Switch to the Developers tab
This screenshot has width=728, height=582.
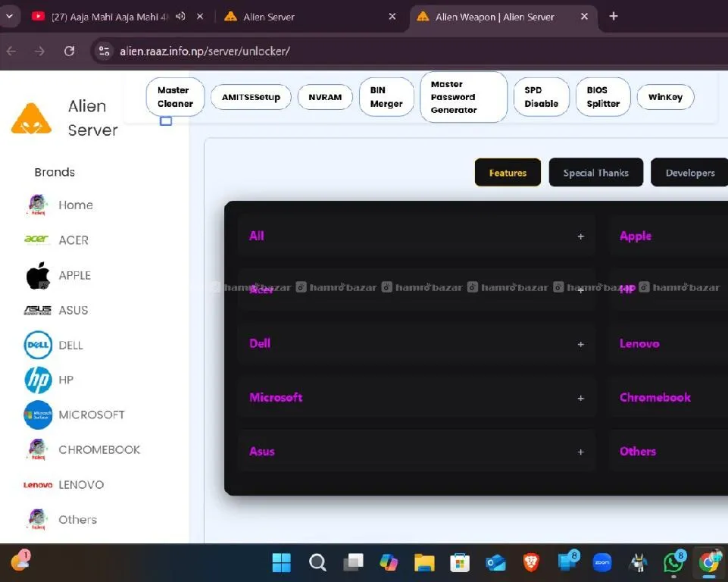coord(689,173)
